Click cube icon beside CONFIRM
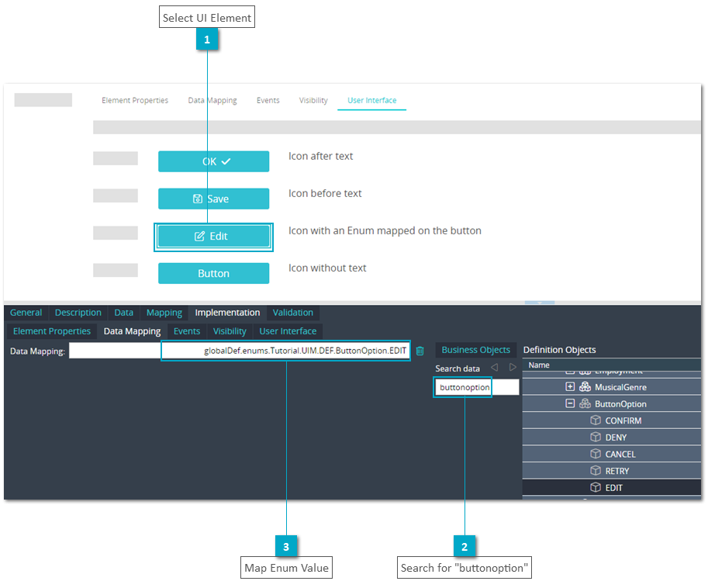The width and height of the screenshot is (708, 588). click(596, 420)
